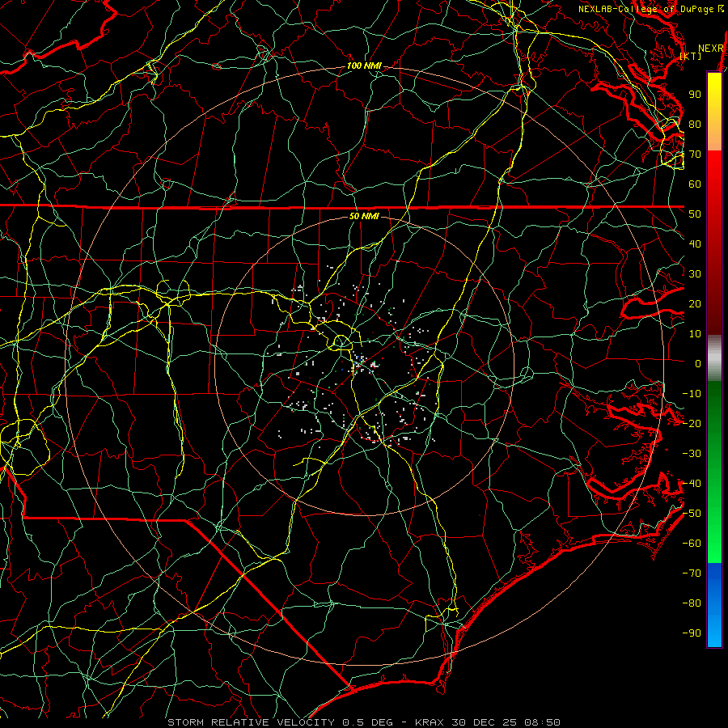Pick the -40 scale label
Viewport: 728px width, 728px height.
[x=692, y=484]
